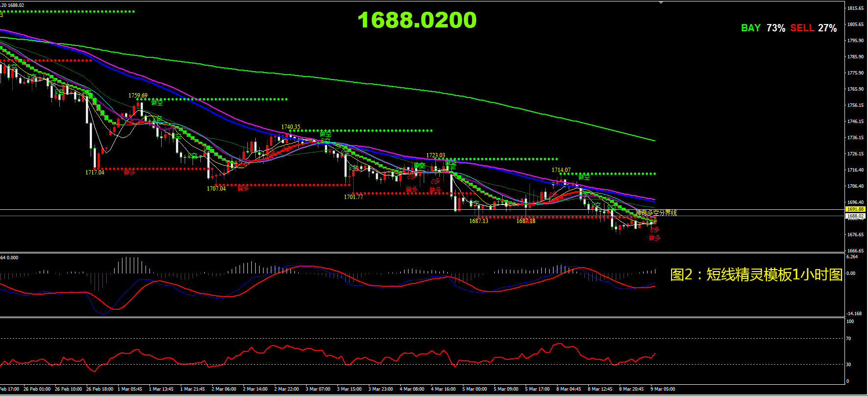Click the 5 Mar 17:00 time label
868x397 pixels.
coord(537,389)
